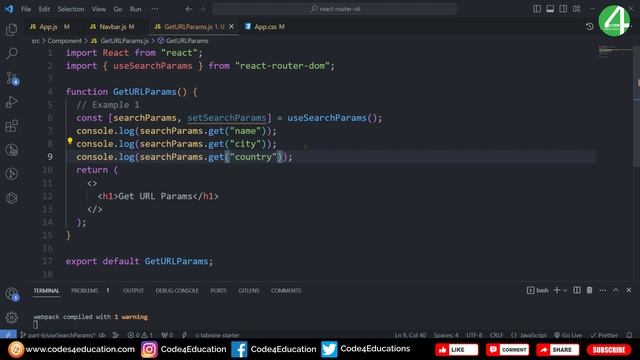Close the GetURLParams.js tab
This screenshot has width=640, height=360.
[x=231, y=27]
